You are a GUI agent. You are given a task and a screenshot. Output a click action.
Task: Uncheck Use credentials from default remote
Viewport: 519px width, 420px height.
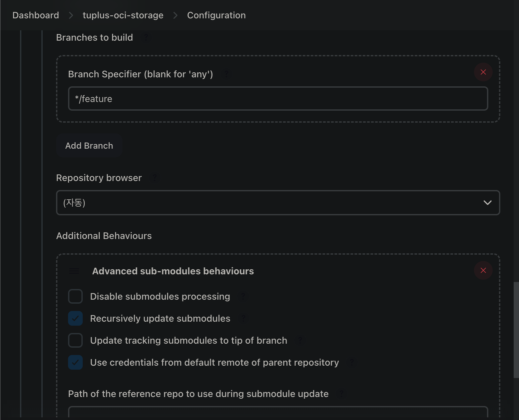(x=75, y=362)
